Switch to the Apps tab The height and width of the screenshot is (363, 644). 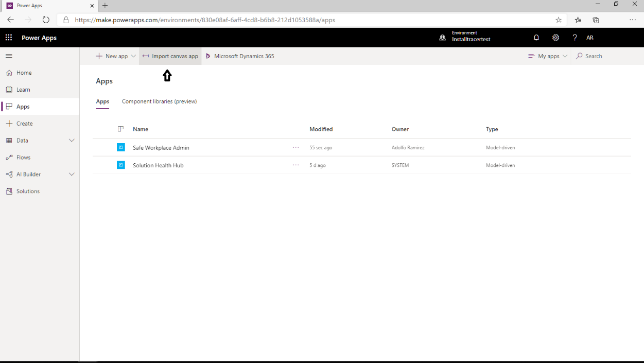pyautogui.click(x=102, y=101)
